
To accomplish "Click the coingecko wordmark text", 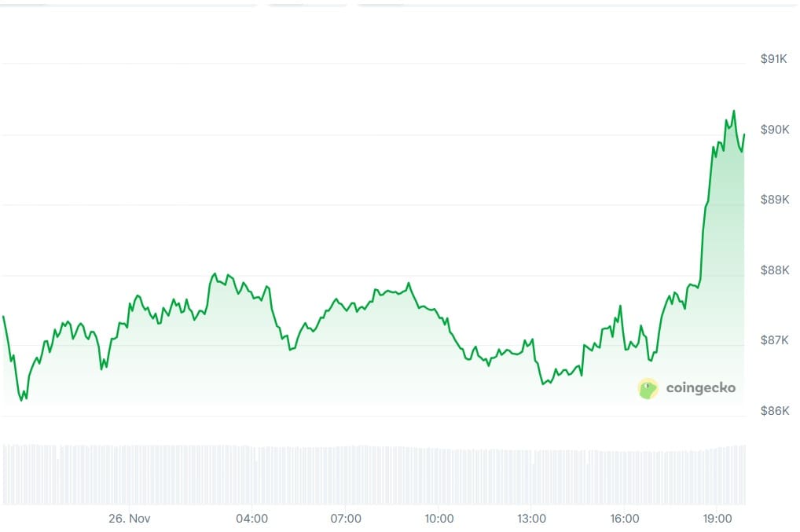I will click(700, 387).
